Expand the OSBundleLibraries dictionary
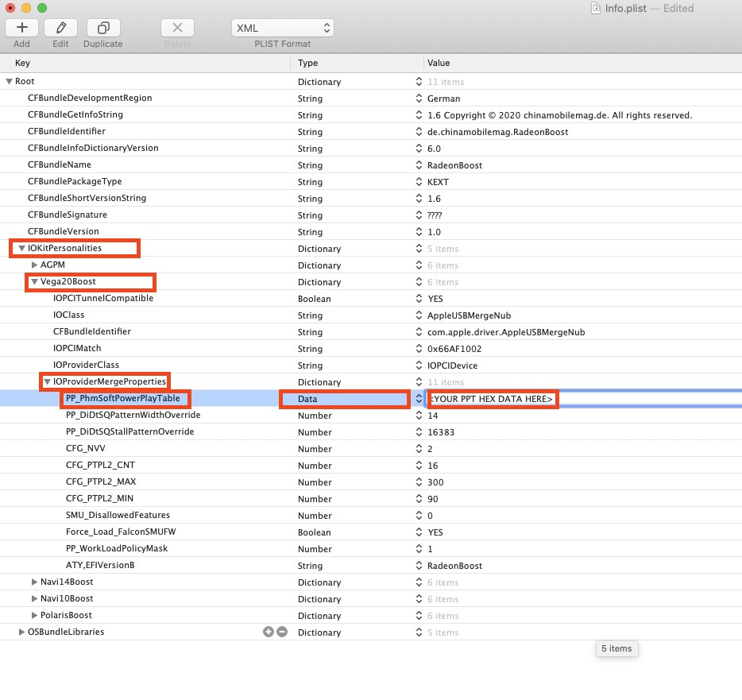 click(x=21, y=632)
